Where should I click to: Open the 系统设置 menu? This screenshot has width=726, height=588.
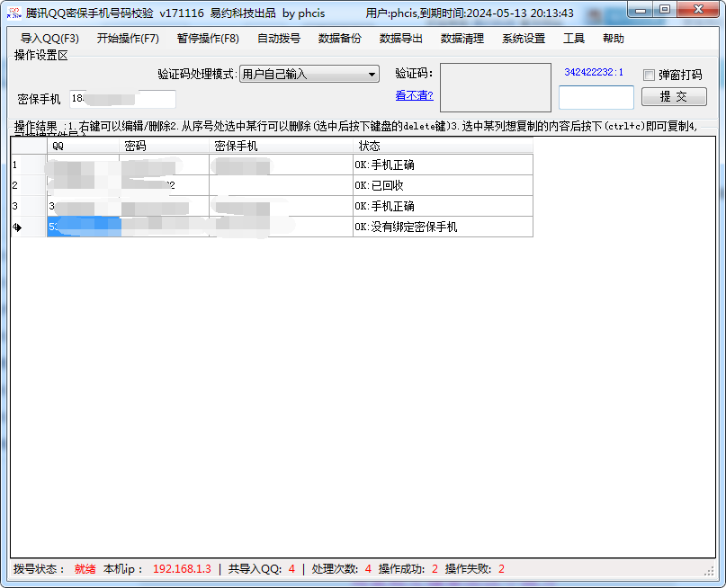pos(524,39)
